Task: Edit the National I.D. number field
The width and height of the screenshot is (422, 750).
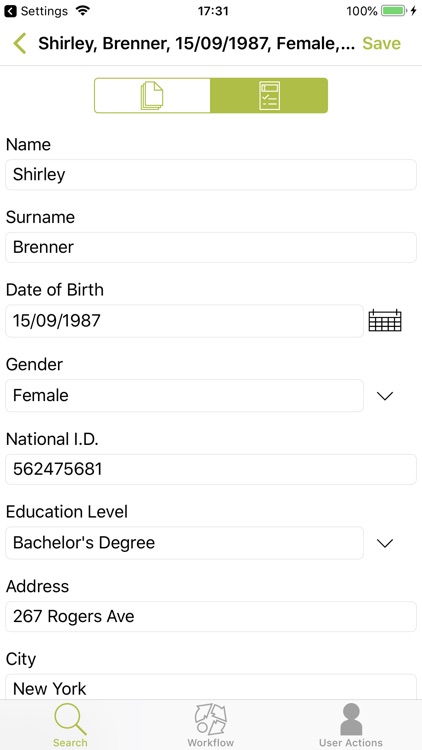Action: pyautogui.click(x=211, y=469)
